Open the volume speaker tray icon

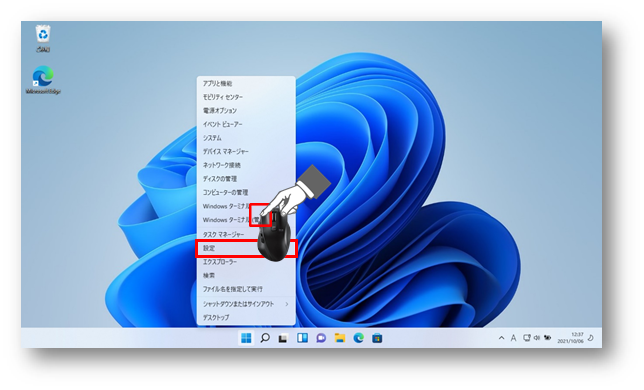tap(537, 338)
